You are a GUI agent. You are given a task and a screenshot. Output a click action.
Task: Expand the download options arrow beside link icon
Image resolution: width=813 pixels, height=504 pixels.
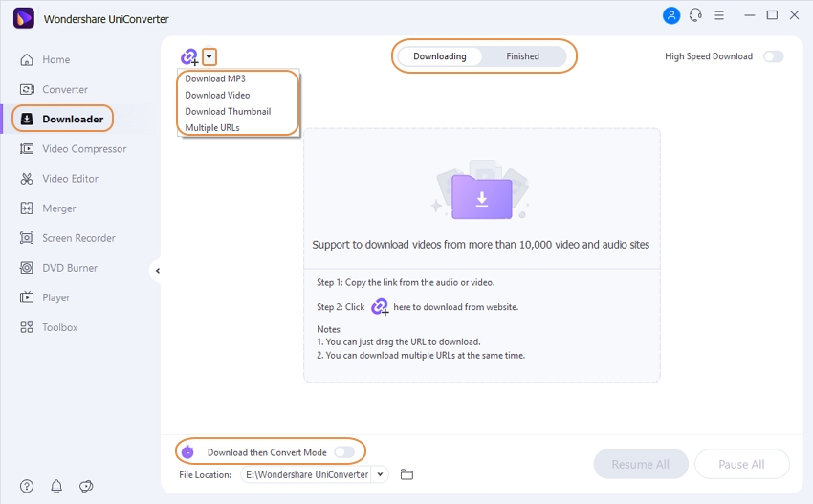tap(209, 56)
